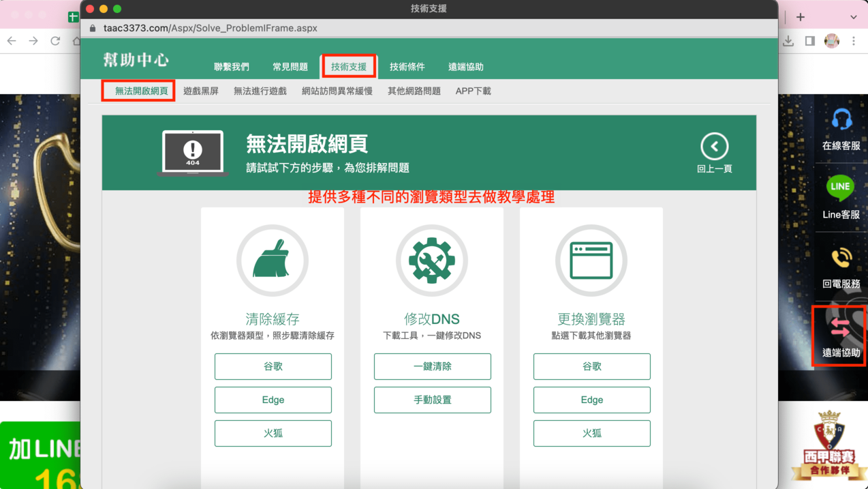Screen dimensions: 868x489
Task: Open remote assistance arrows icon in sidebar
Action: (839, 328)
